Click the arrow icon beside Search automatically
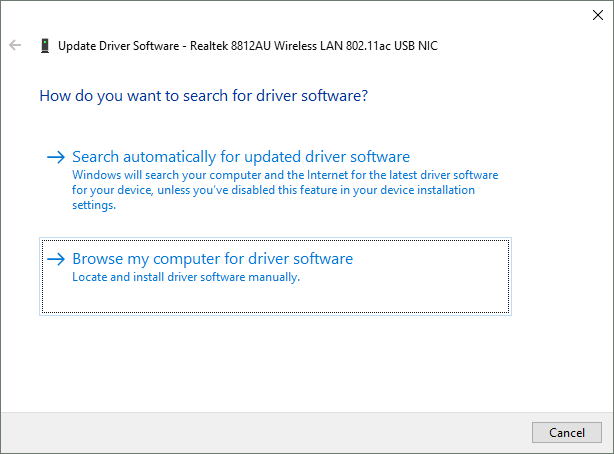This screenshot has height=454, width=614. (x=56, y=157)
